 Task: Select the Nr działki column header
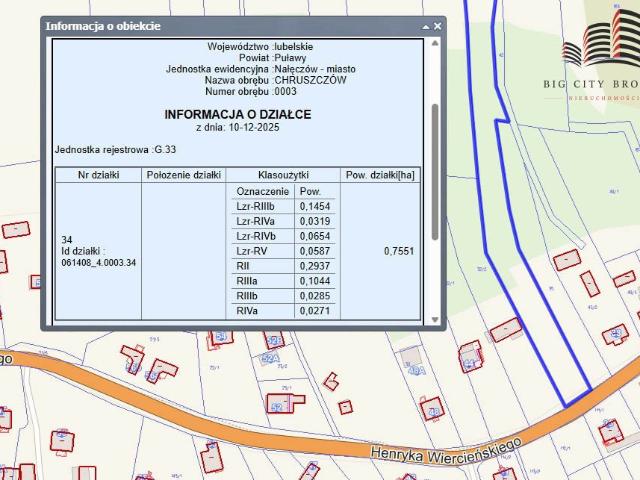point(98,175)
